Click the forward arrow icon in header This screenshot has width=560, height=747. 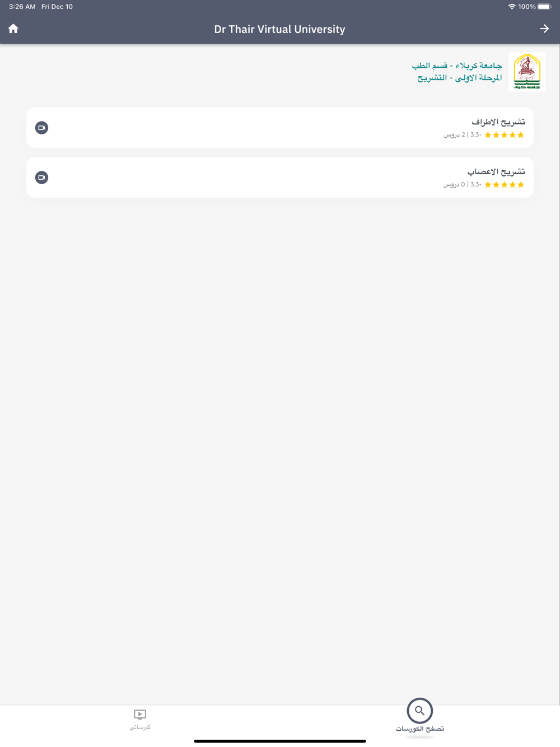544,29
